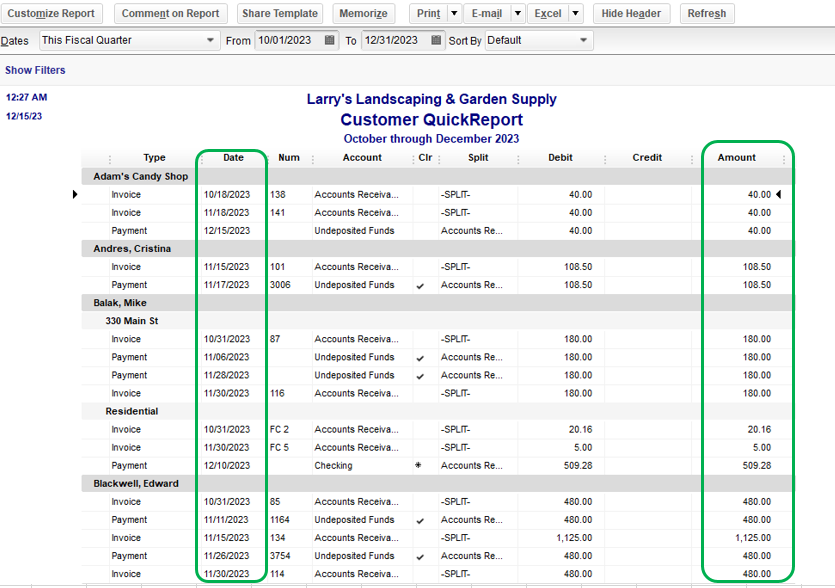
Task: Click the Debit column header
Action: [x=560, y=158]
